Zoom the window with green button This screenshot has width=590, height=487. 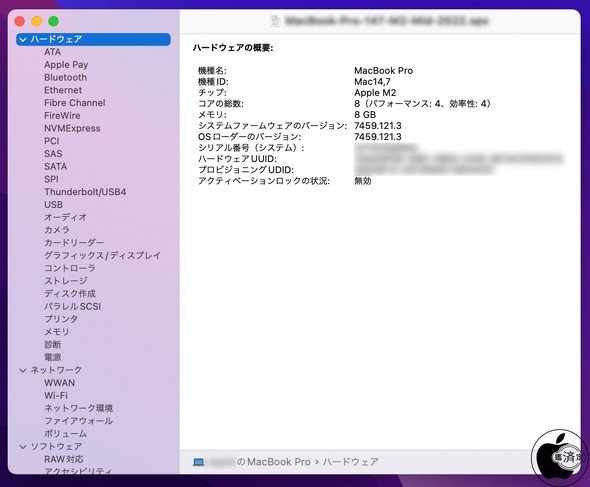click(x=53, y=21)
